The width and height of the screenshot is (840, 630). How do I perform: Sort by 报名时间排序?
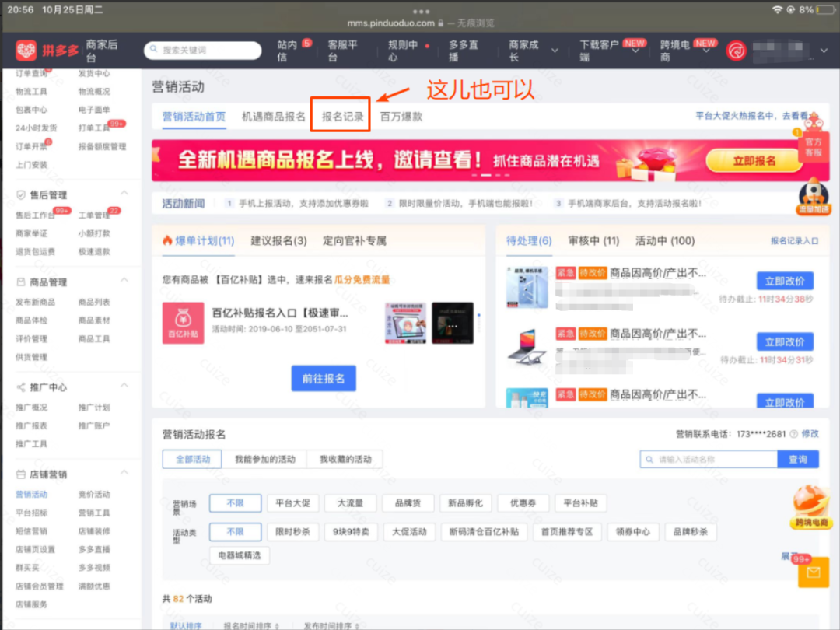pyautogui.click(x=251, y=625)
